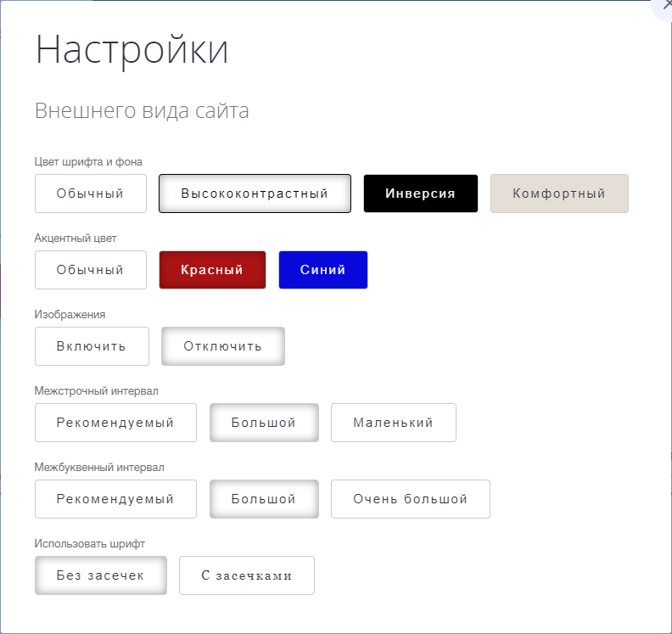Close the Настройки dialog

(665, 5)
